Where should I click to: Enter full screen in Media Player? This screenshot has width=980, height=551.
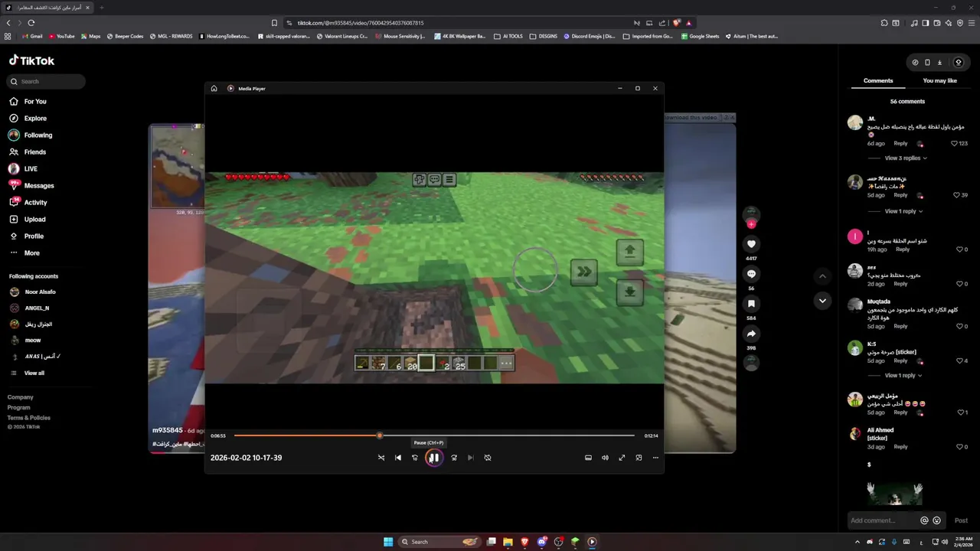coord(622,458)
